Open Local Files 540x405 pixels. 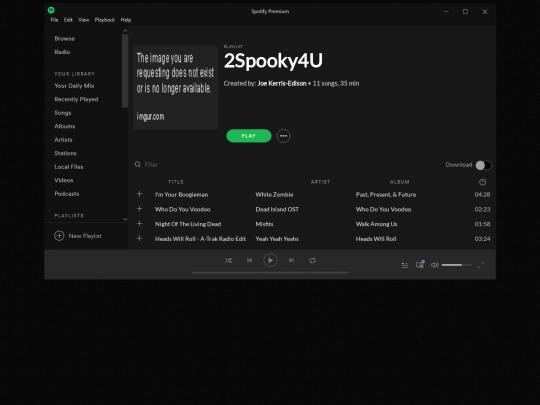point(69,167)
